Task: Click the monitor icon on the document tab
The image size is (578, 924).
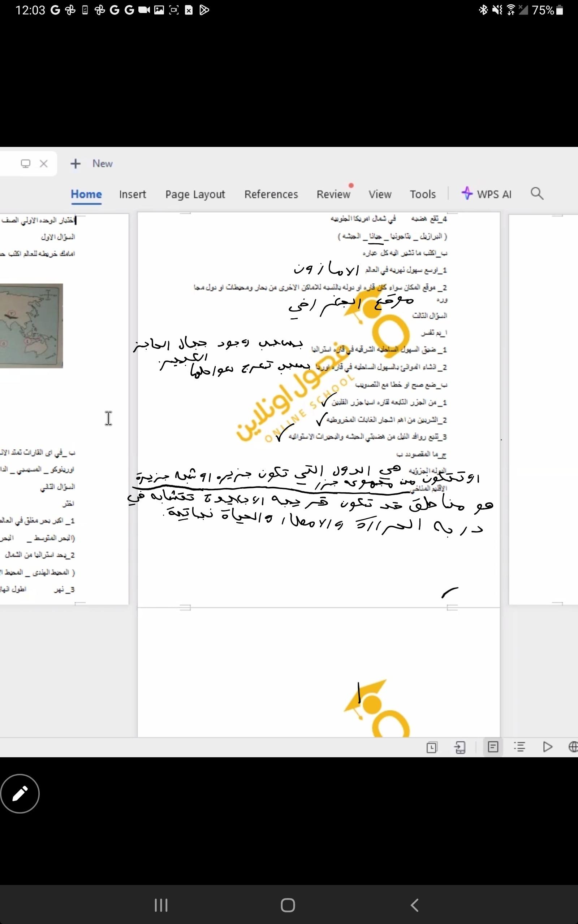Action: [x=25, y=164]
